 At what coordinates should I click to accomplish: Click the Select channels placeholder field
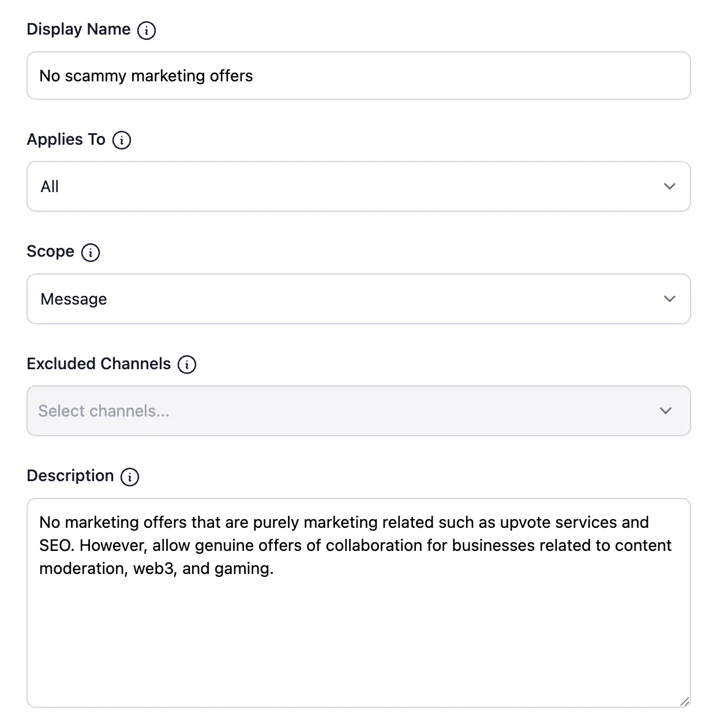(x=104, y=411)
